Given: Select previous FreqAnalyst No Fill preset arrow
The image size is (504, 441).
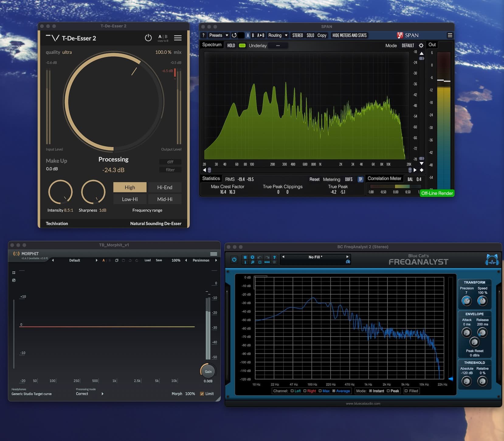Looking at the screenshot, I should [283, 257].
